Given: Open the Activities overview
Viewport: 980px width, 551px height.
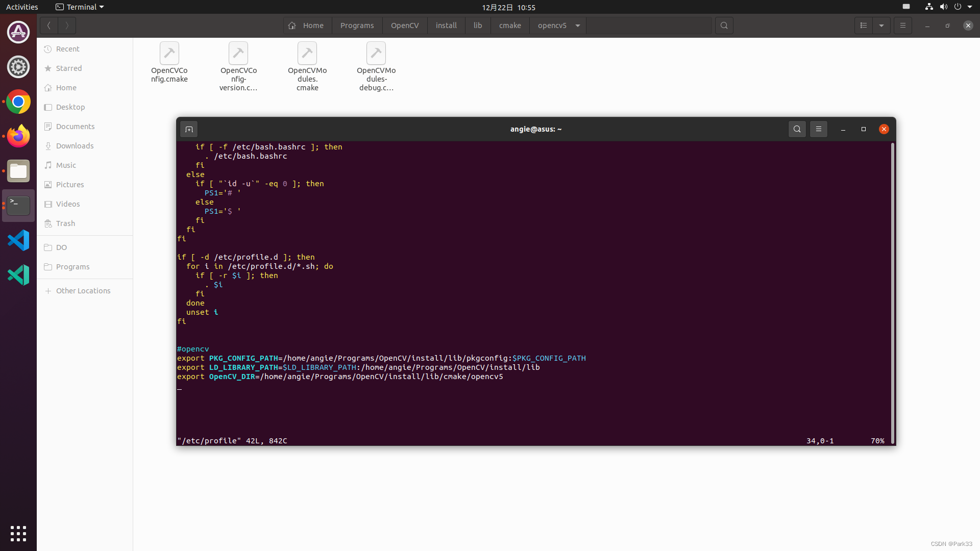Looking at the screenshot, I should point(22,7).
